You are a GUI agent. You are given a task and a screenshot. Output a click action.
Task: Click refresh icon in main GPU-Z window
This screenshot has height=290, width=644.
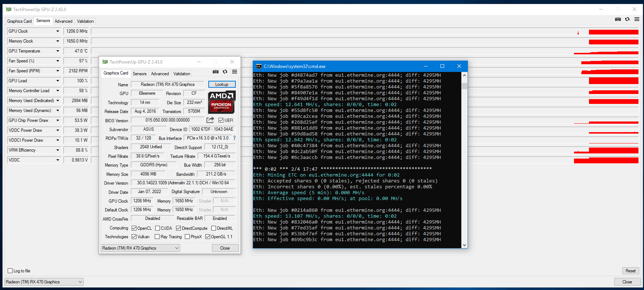(x=627, y=19)
